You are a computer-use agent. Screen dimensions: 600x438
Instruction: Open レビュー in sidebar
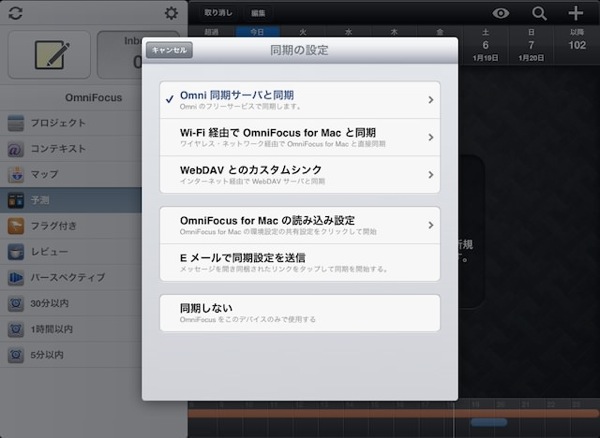[71, 252]
